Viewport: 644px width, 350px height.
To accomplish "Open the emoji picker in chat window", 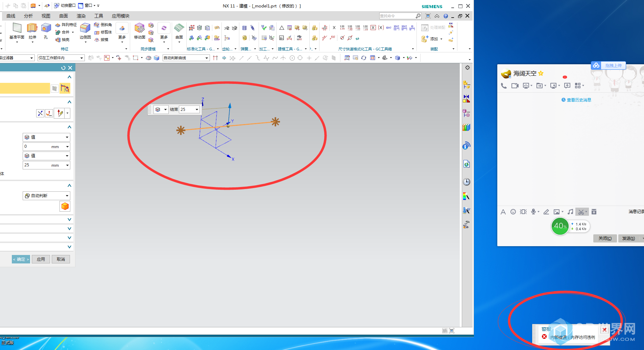I will pos(513,212).
